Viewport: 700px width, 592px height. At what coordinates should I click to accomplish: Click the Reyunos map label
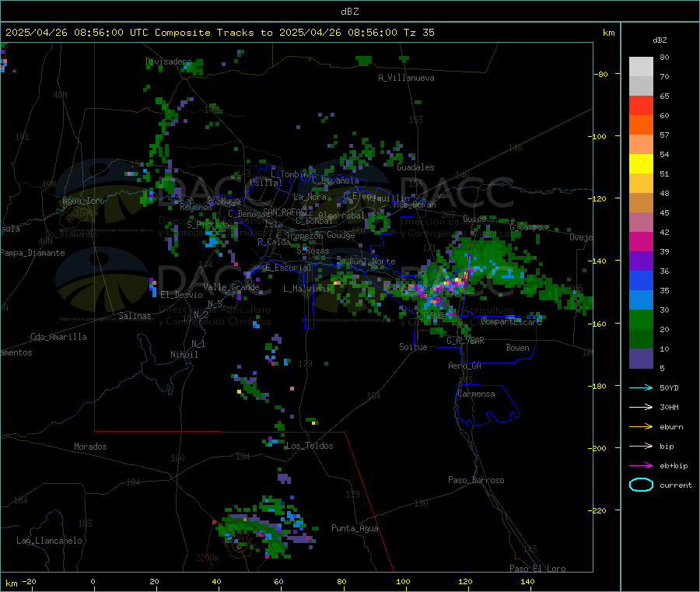coord(196,207)
